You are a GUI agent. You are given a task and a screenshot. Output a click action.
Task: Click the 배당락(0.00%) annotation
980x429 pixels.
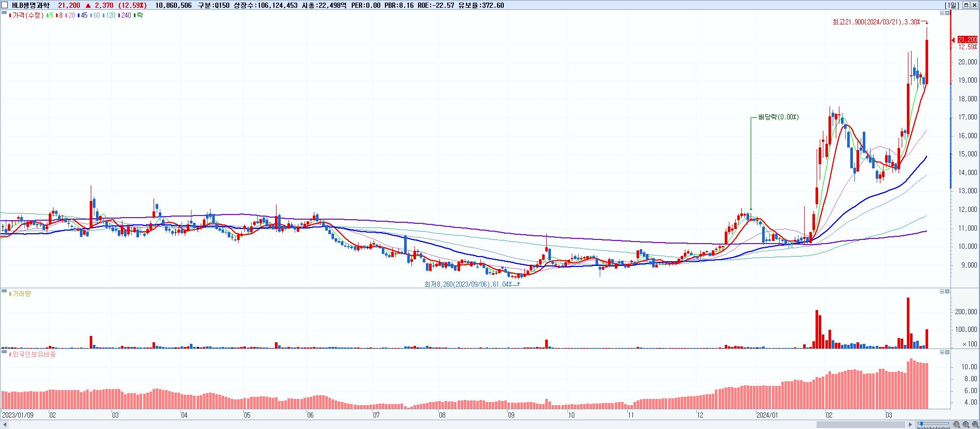778,117
